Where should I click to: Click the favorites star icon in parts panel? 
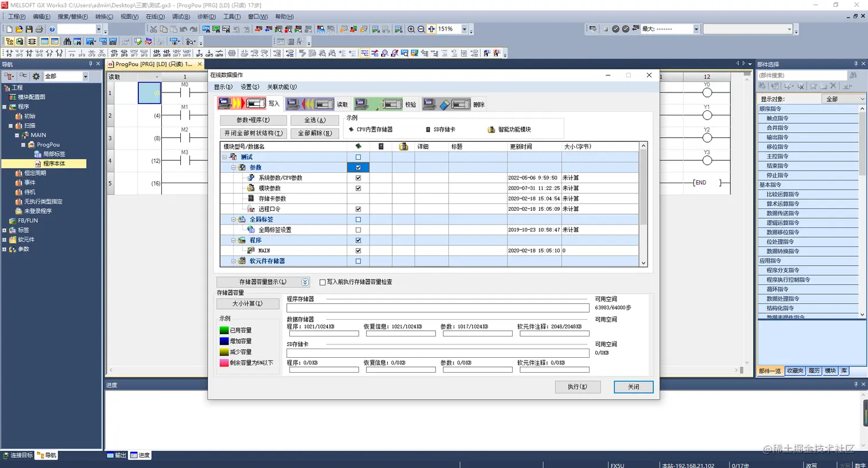click(x=813, y=86)
